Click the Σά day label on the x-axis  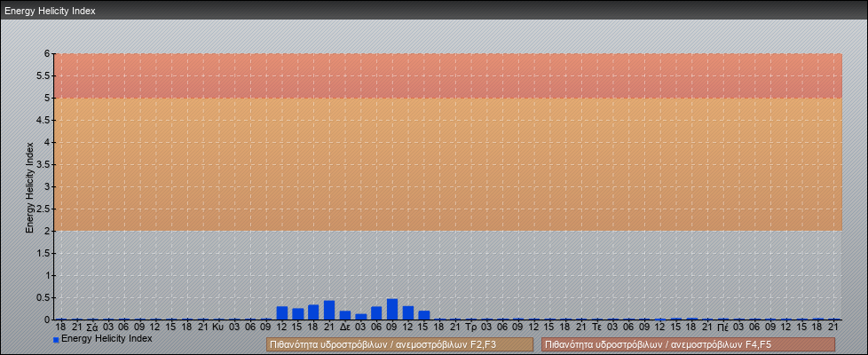pos(92,327)
